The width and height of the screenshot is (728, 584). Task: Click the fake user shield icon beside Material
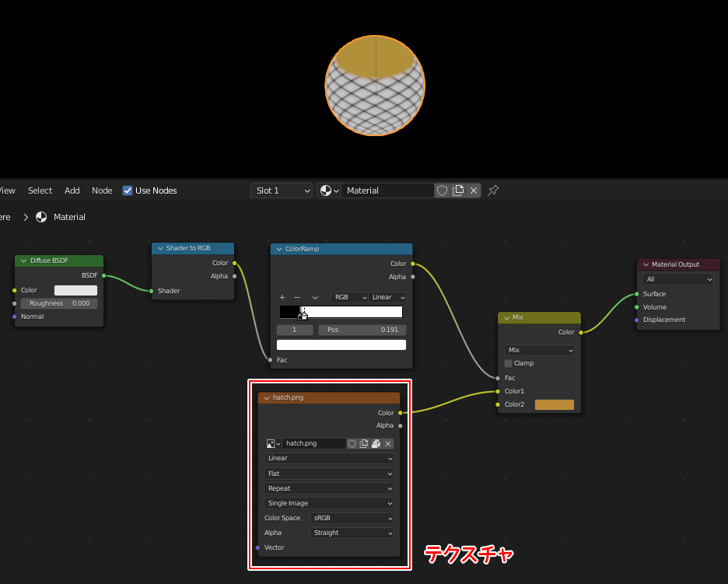click(442, 191)
